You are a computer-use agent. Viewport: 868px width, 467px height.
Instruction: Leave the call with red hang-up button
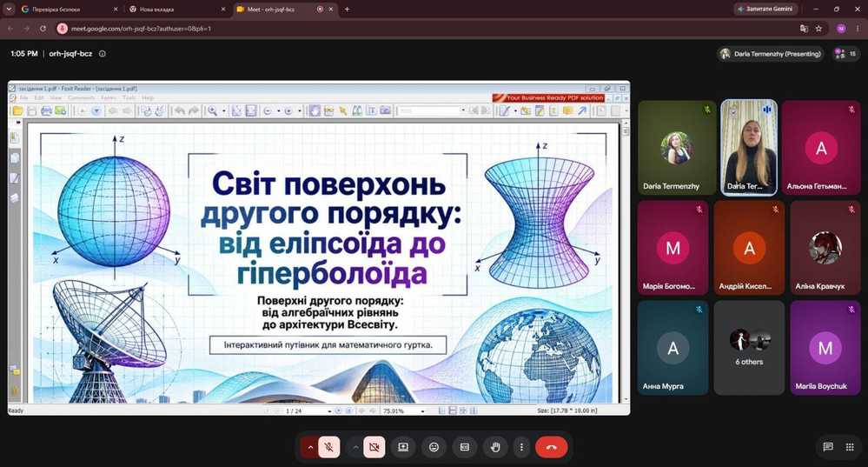click(552, 447)
